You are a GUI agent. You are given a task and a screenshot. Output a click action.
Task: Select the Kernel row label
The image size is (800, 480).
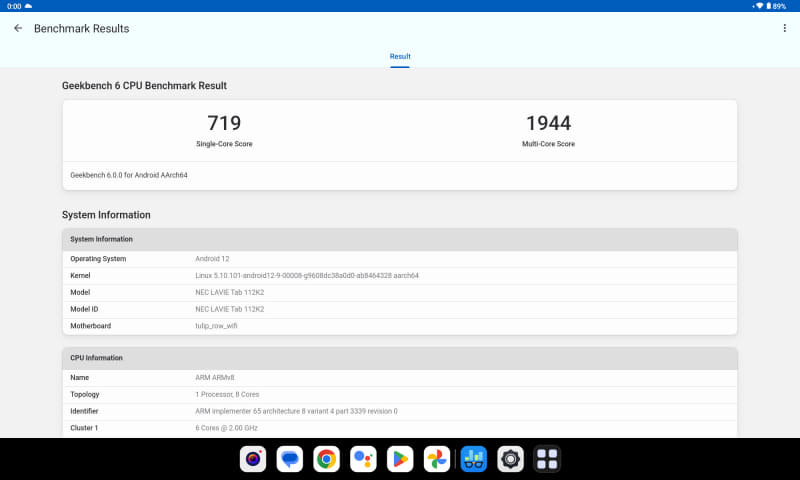(80, 275)
